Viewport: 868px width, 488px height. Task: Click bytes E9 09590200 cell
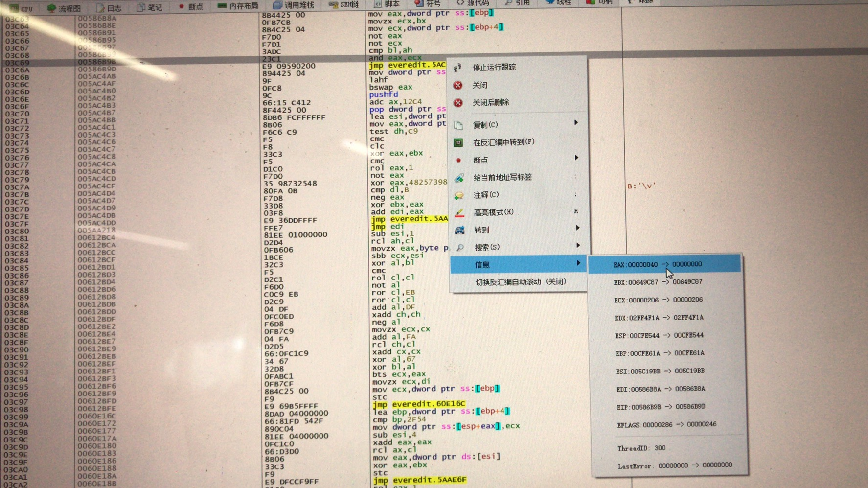[x=289, y=66]
